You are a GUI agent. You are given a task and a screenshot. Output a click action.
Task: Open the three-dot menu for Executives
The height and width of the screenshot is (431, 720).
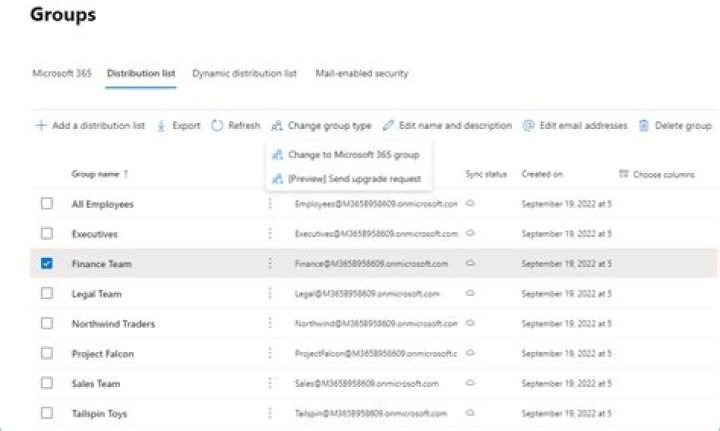point(270,233)
